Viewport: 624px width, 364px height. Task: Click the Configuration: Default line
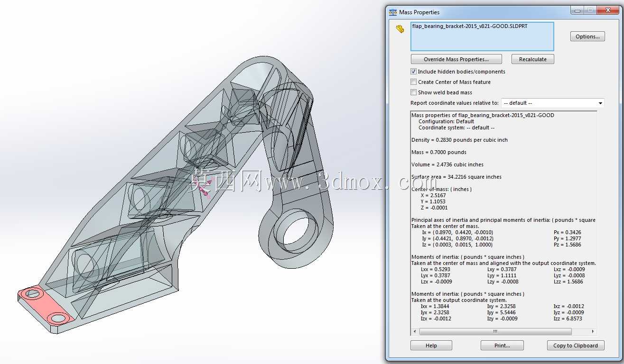point(446,121)
